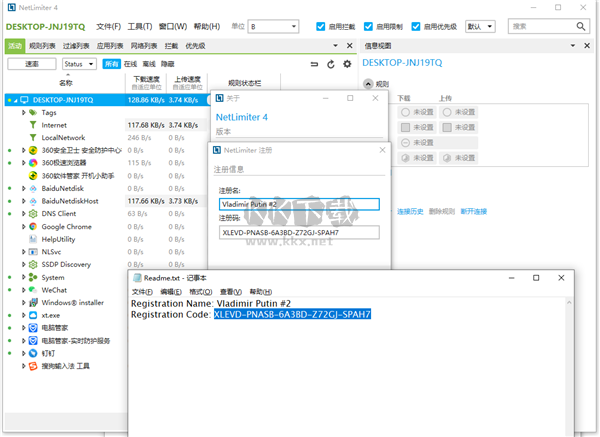The height and width of the screenshot is (437, 600).
Task: Open the 工具(T) menu
Action: click(141, 26)
